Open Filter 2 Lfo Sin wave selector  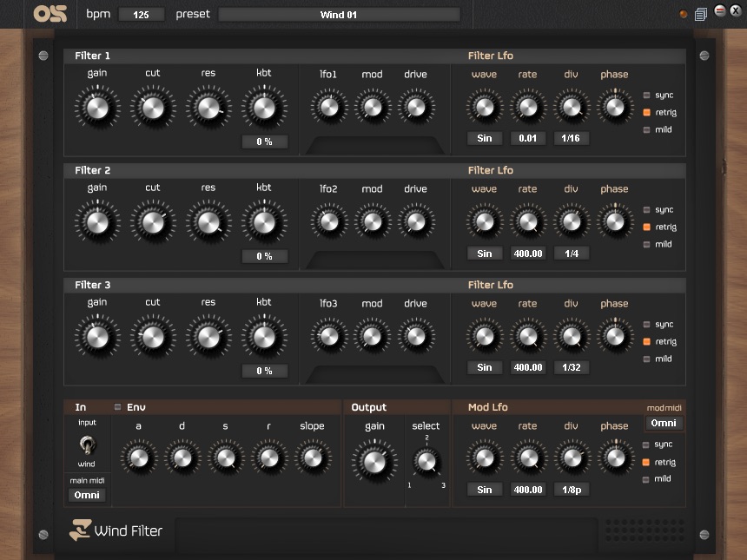tap(485, 254)
